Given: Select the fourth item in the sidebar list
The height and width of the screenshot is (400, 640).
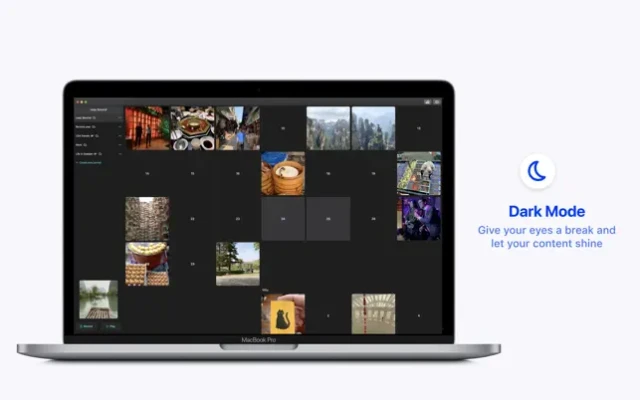Looking at the screenshot, I should [84, 145].
